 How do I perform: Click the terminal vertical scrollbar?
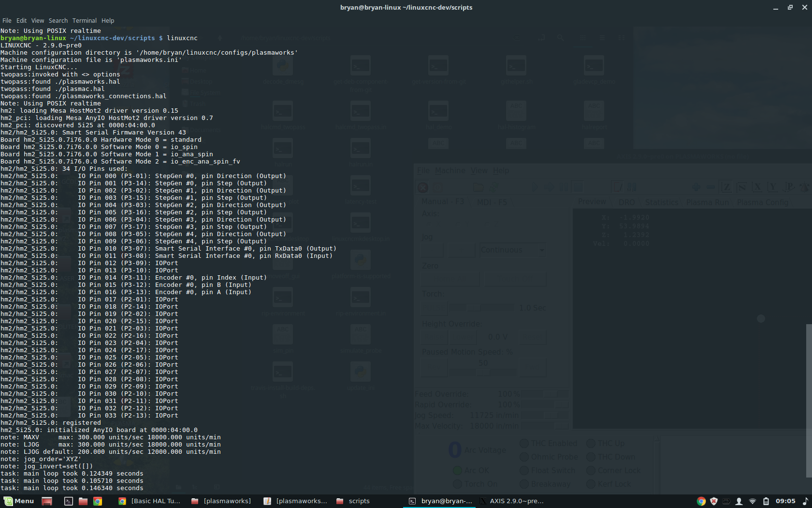(x=809, y=401)
